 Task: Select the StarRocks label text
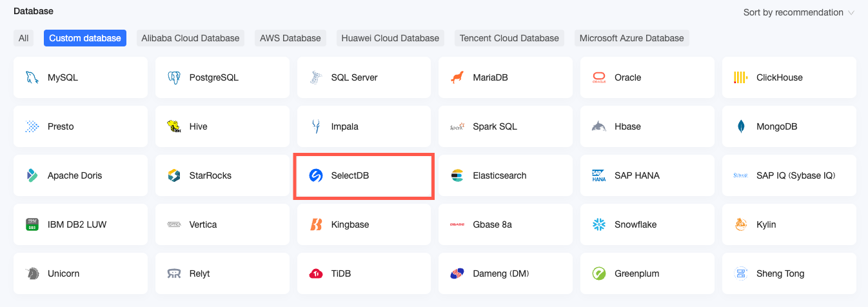210,175
